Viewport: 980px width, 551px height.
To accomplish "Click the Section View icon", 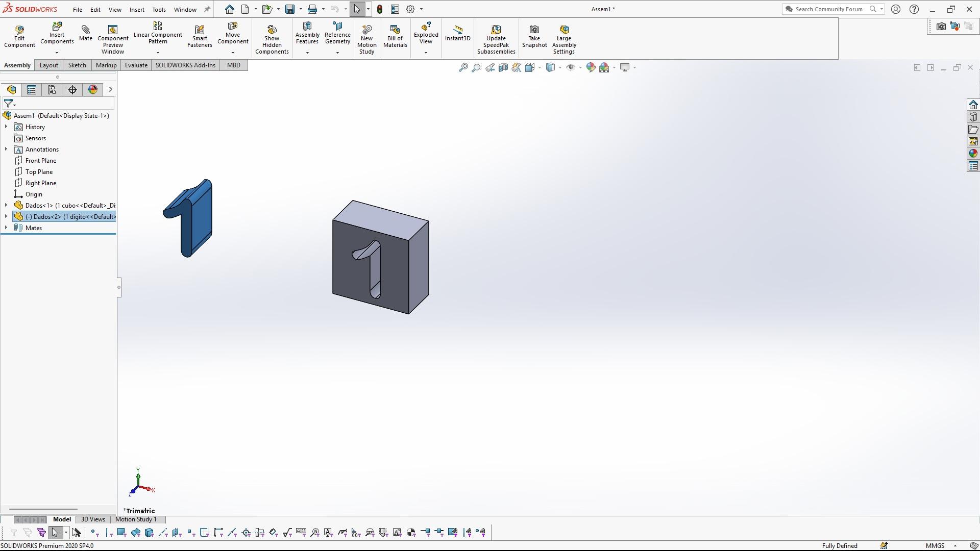I will tap(503, 67).
